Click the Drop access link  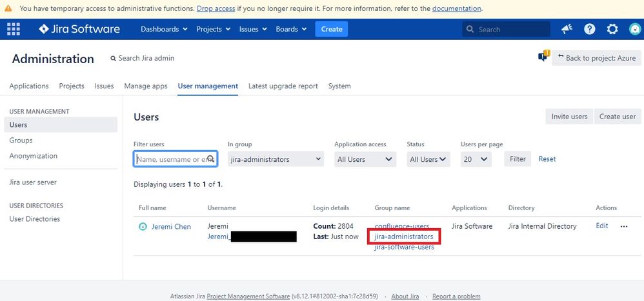point(216,8)
